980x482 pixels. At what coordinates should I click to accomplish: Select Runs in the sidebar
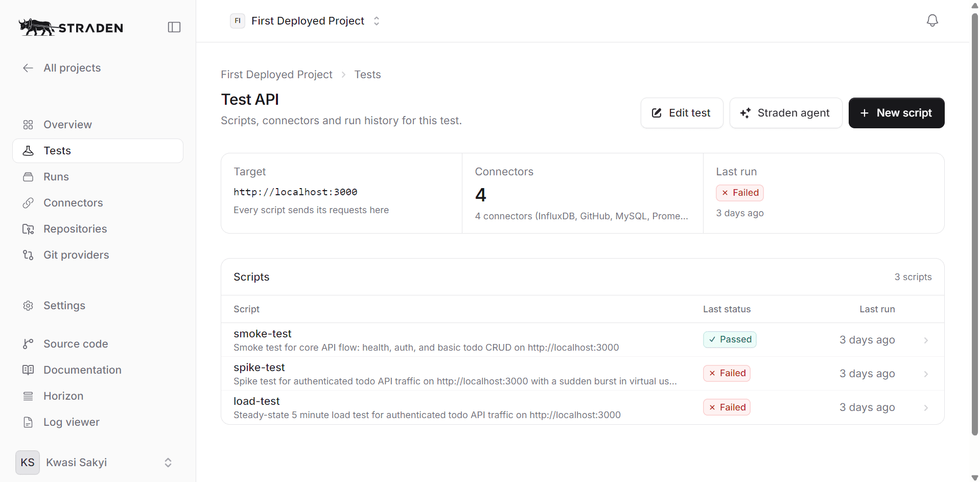point(98,177)
